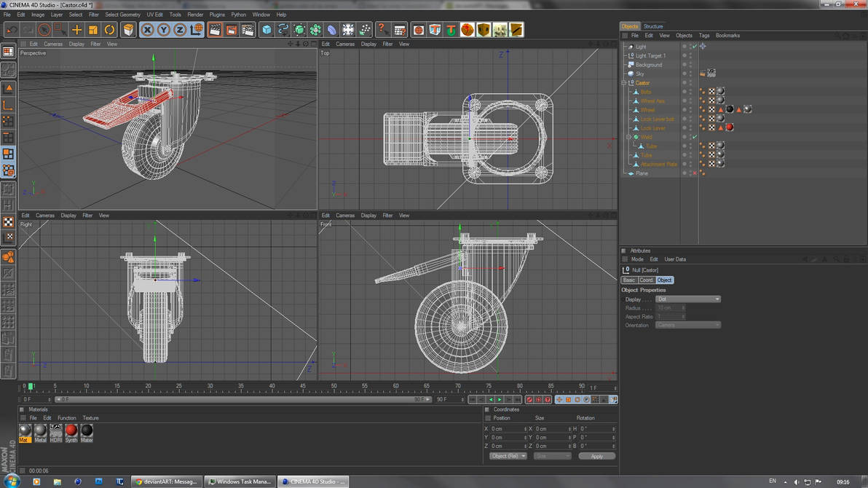Click the Undo arrow icon in the toolbar
Image resolution: width=868 pixels, height=488 pixels.
coord(13,30)
